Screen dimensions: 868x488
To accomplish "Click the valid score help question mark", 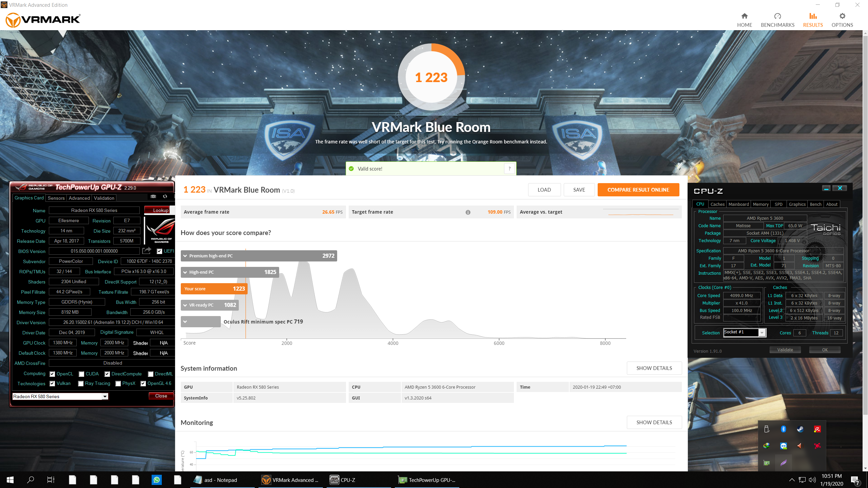I will 509,169.
